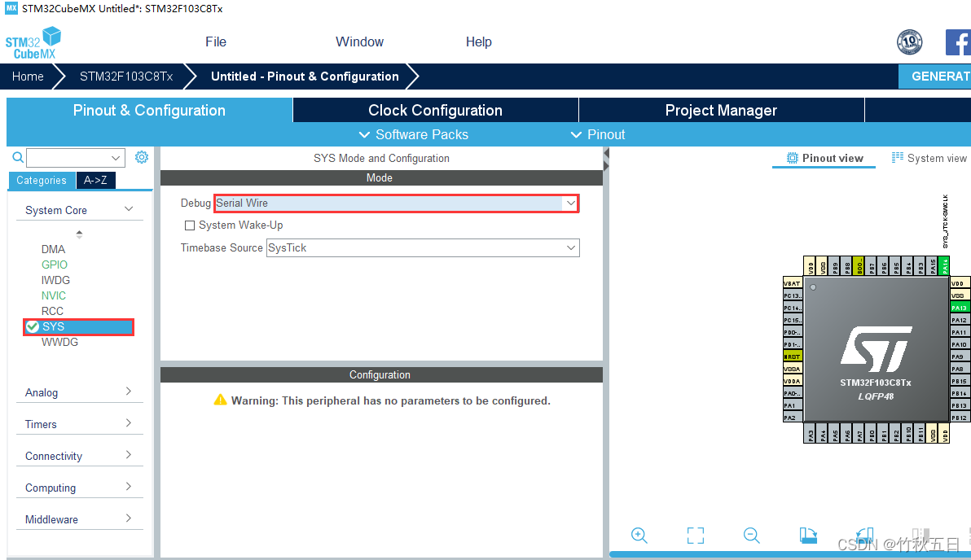Enable the System Wake-Up checkbox

[190, 225]
